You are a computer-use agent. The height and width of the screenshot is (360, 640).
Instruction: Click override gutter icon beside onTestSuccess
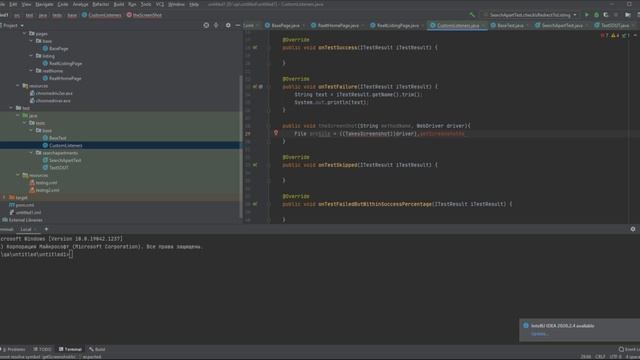tap(255, 48)
